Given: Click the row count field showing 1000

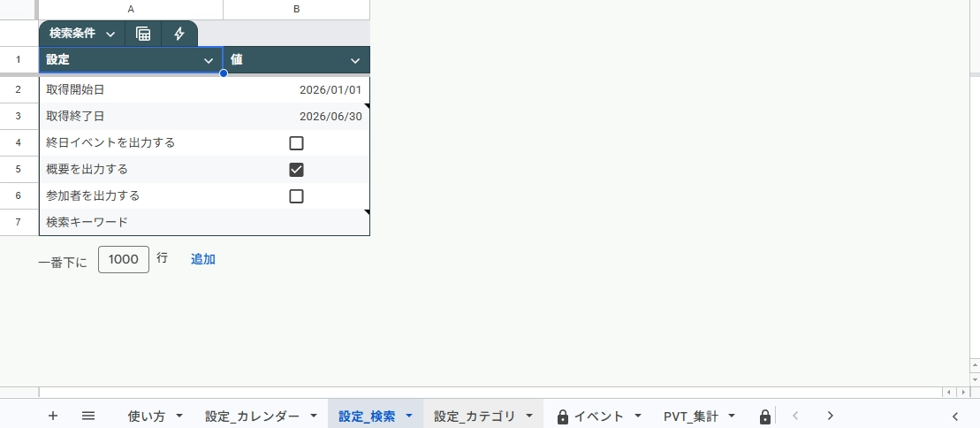Looking at the screenshot, I should click(124, 259).
